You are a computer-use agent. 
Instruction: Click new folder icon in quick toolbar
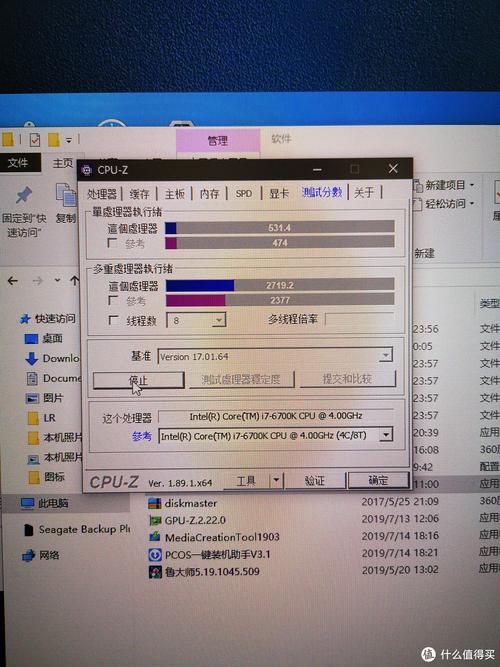54,140
